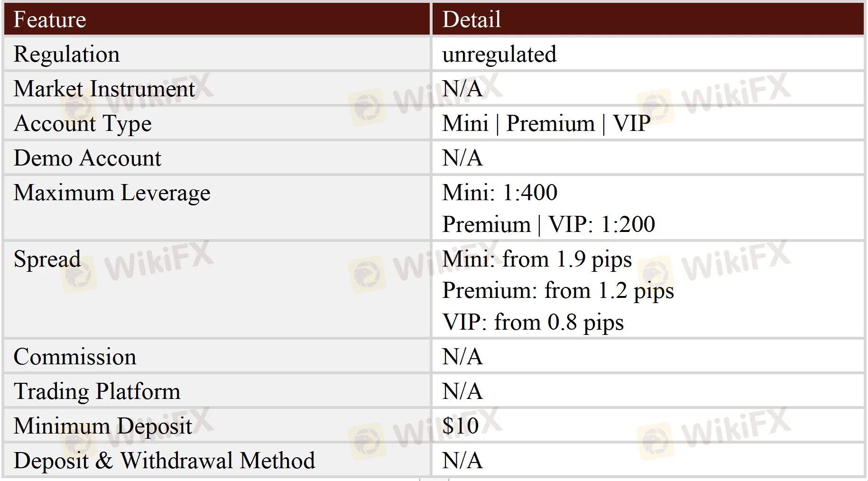Click the Minimum Deposit label
Screen dimensions: 868x481
103,426
